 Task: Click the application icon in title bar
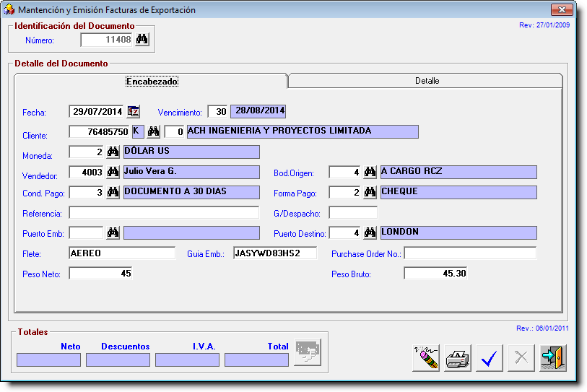point(9,9)
